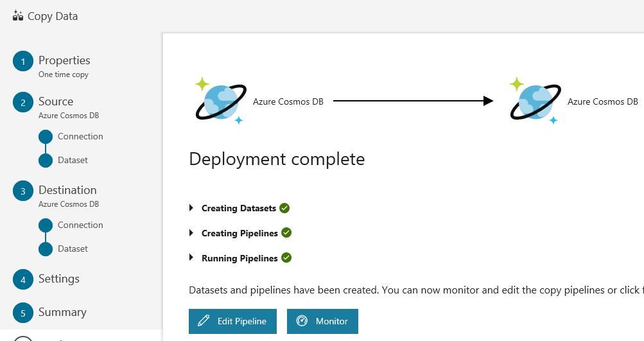Click green checkmark next to Creating Pipelines
This screenshot has height=341, width=644.
coord(286,233)
